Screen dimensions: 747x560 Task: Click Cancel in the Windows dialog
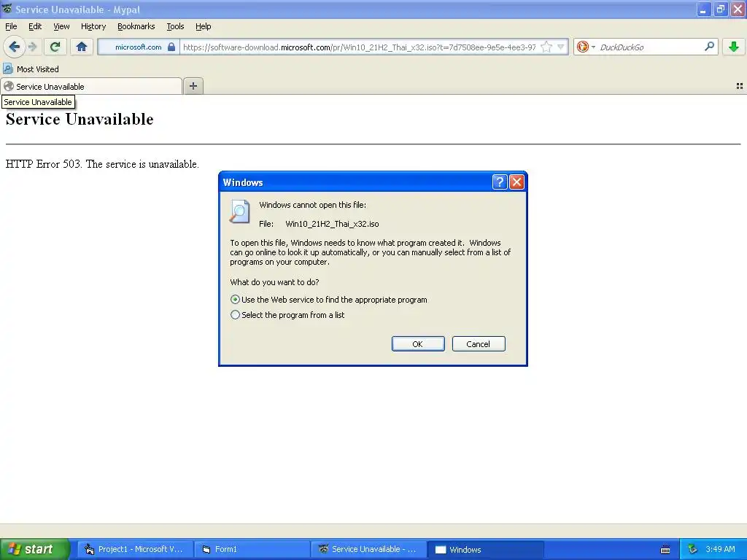(x=479, y=344)
